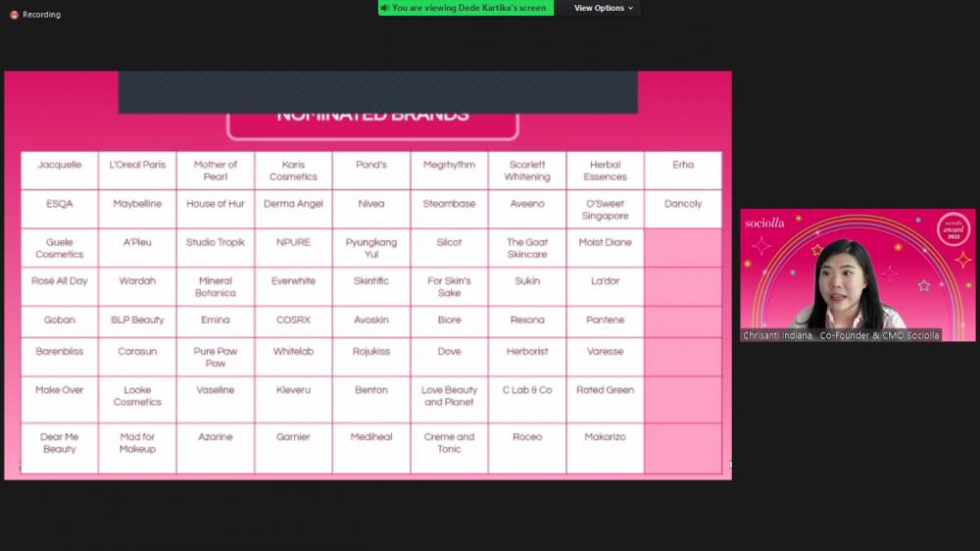The width and height of the screenshot is (980, 551).
Task: Click the sociolla logo in the video tile
Action: (764, 224)
